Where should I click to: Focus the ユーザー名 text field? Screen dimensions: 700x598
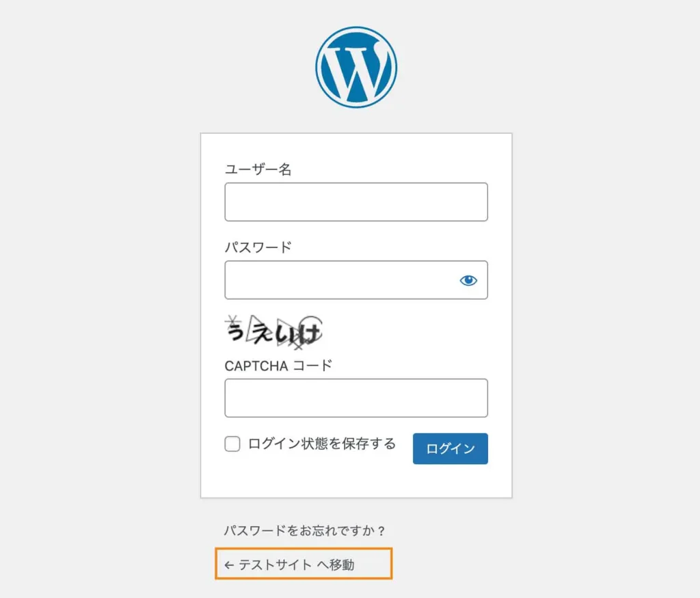[x=355, y=202]
